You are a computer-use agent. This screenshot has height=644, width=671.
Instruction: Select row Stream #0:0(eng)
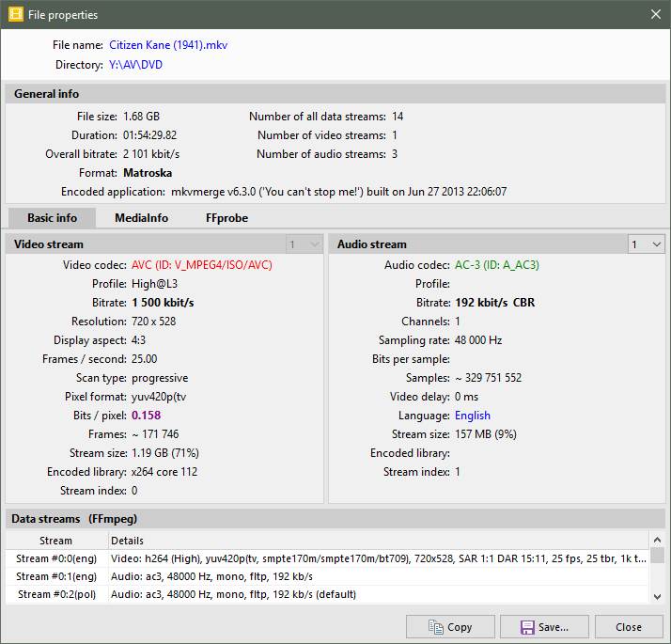click(327, 558)
